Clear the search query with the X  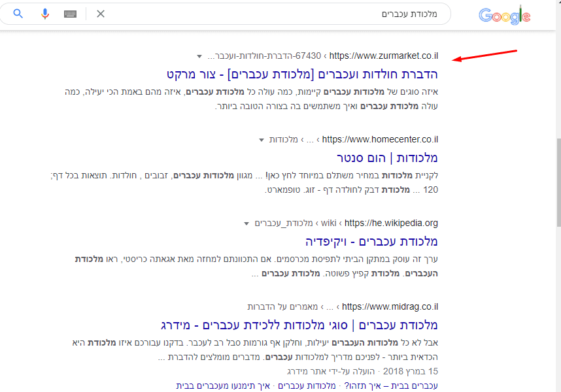tap(101, 14)
